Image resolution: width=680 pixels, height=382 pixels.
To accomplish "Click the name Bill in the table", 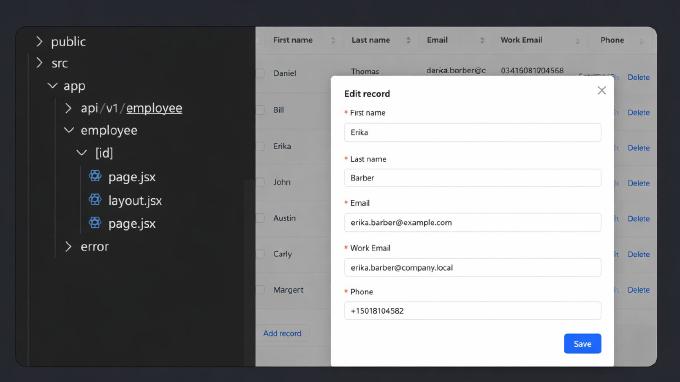I will [278, 110].
